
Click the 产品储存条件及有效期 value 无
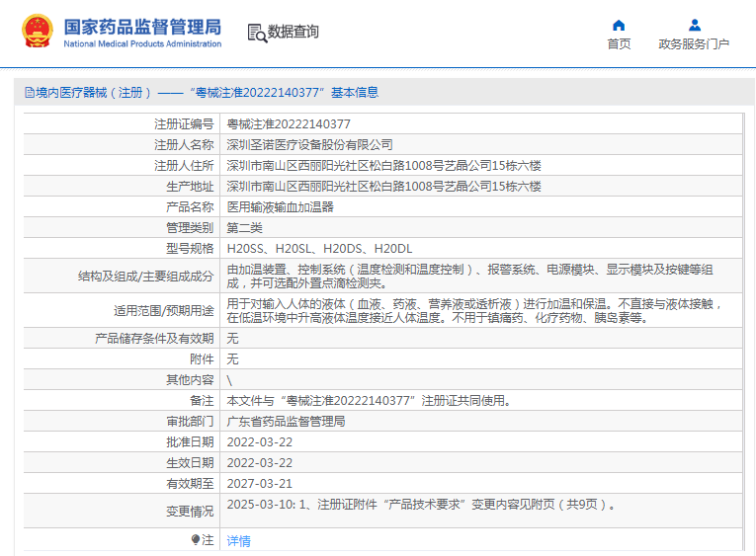coord(232,338)
